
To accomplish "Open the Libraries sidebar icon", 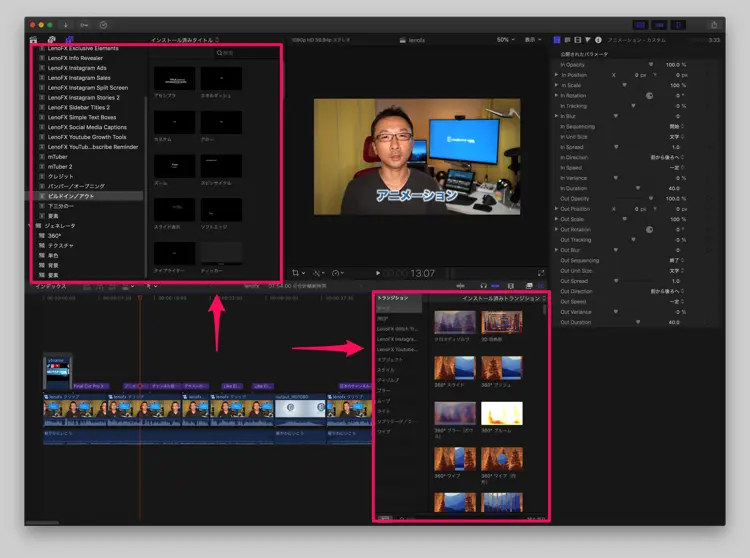I will tap(33, 40).
